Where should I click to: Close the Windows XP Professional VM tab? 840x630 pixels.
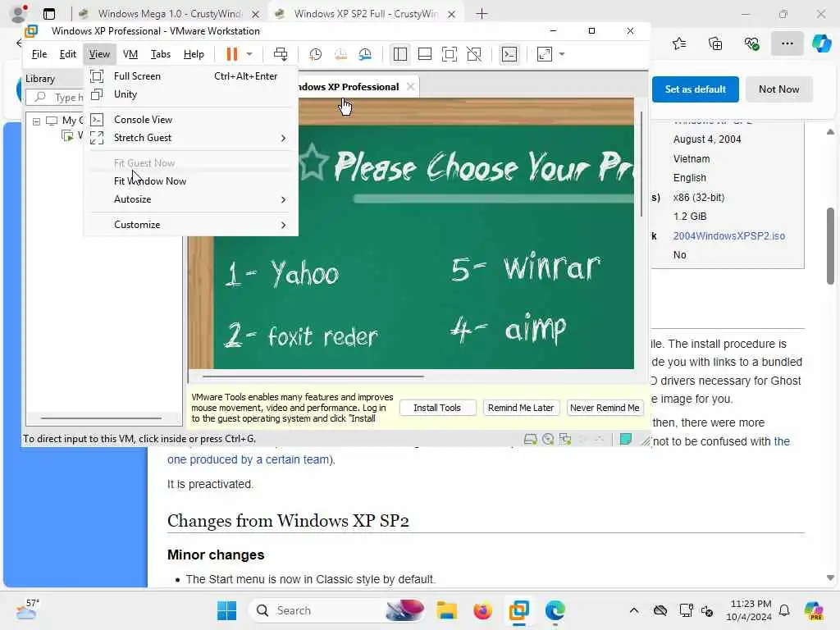410,86
